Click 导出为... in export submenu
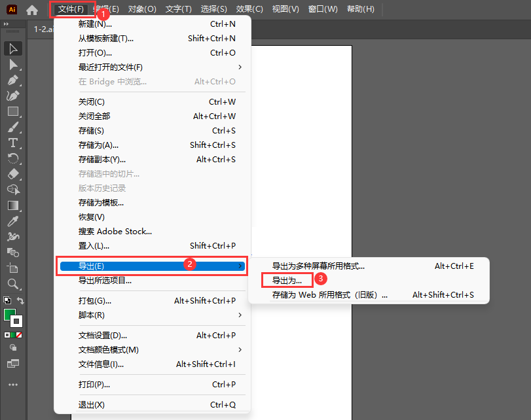The image size is (531, 420). (287, 280)
